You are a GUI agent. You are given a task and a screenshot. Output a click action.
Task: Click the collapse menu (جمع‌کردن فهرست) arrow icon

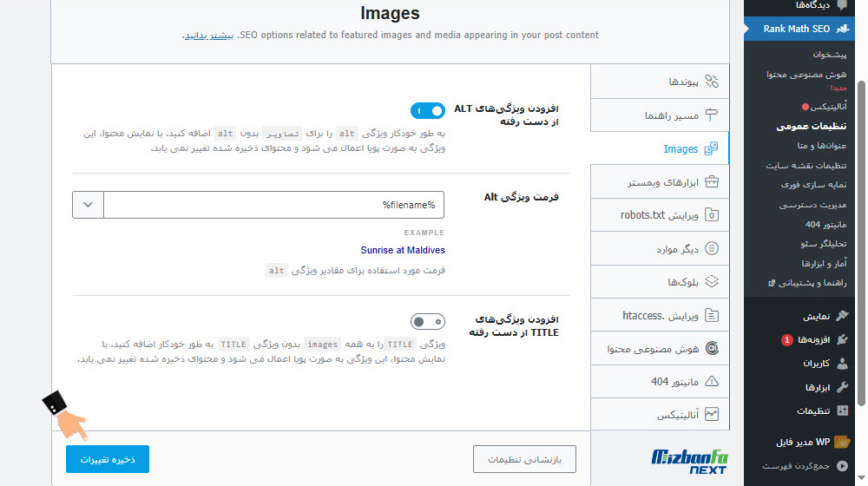tap(842, 465)
